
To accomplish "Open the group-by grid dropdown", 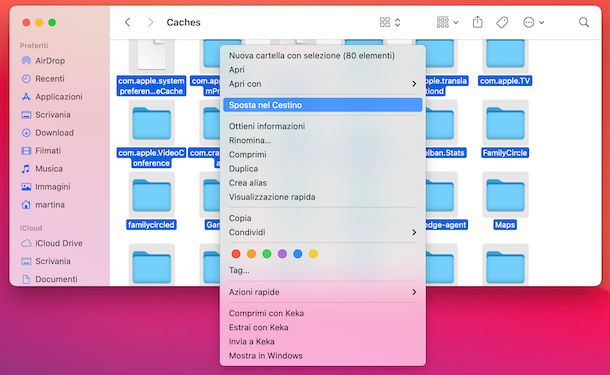I will (447, 22).
